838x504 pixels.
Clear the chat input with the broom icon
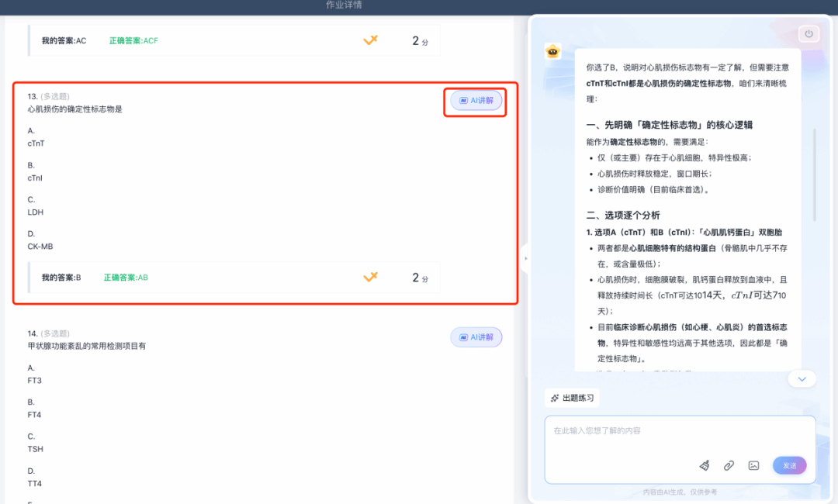click(x=704, y=465)
